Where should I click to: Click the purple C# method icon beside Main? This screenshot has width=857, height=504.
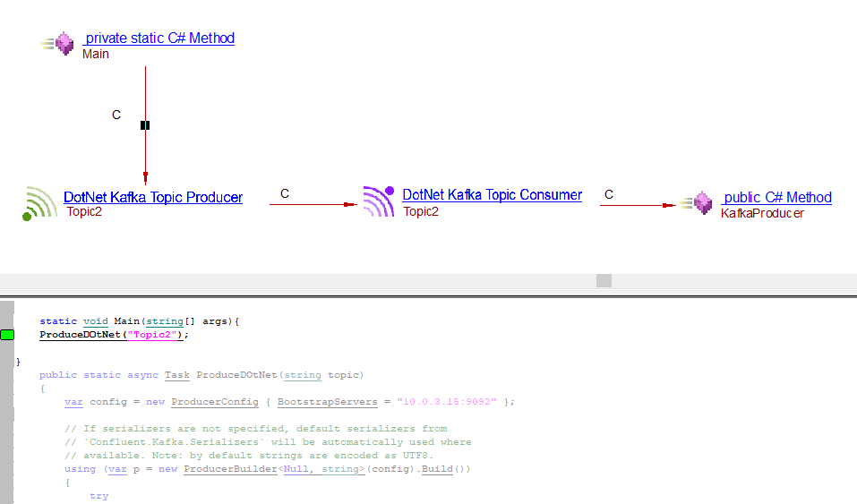pos(62,43)
